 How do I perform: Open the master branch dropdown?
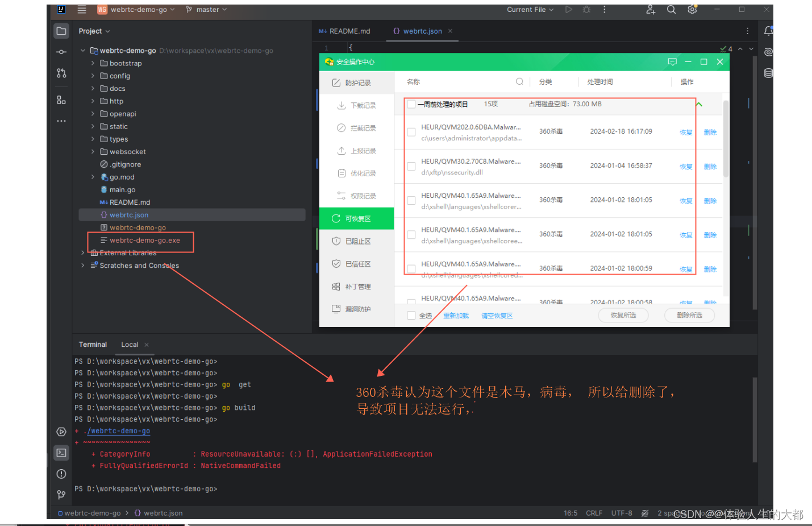tap(206, 10)
